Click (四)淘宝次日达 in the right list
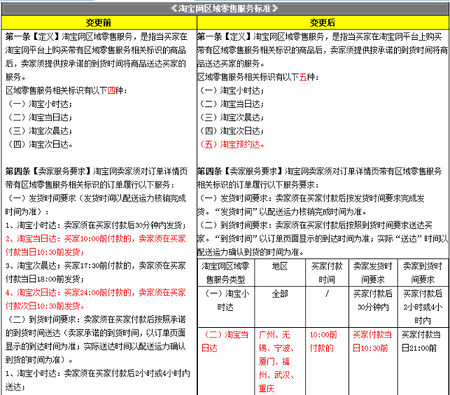Screen dimensions: 450x395 [x=231, y=131]
